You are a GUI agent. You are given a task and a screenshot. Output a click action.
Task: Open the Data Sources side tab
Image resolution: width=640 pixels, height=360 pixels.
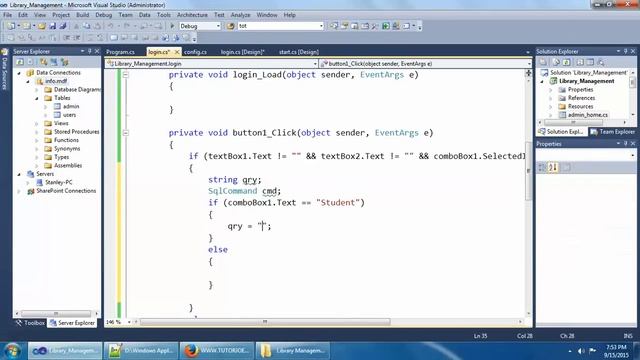4,69
